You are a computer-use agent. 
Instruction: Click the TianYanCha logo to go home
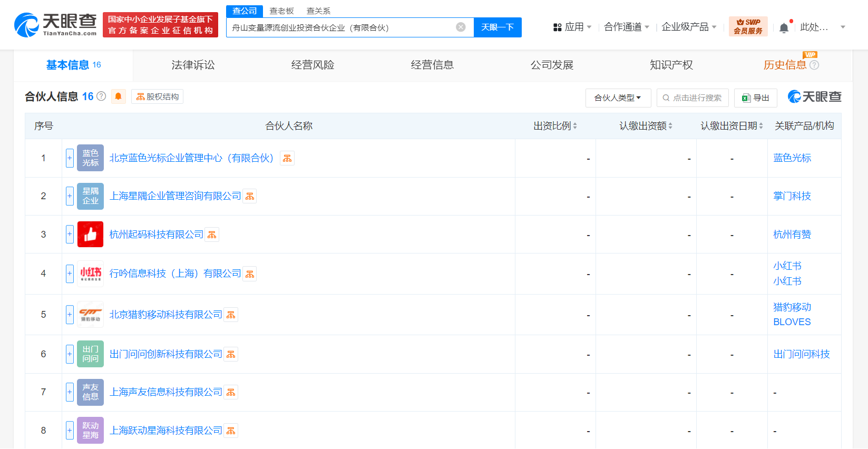point(55,25)
